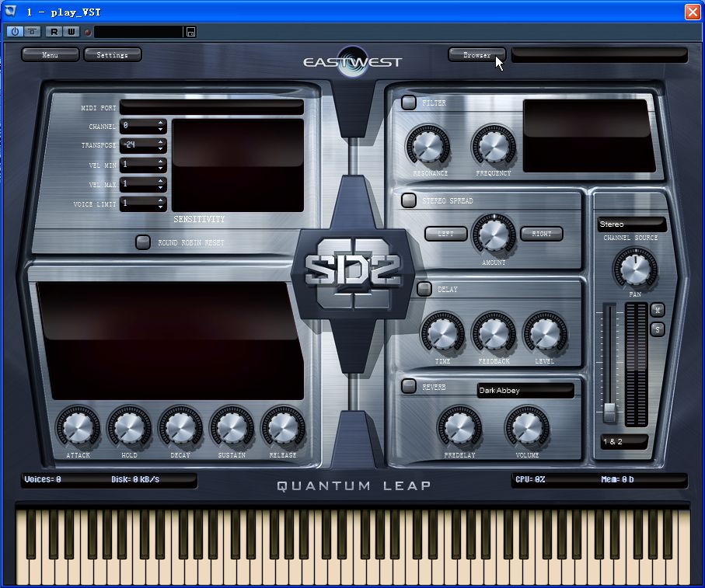Click the icon right of the power button
Image resolution: width=705 pixels, height=588 pixels.
click(32, 31)
